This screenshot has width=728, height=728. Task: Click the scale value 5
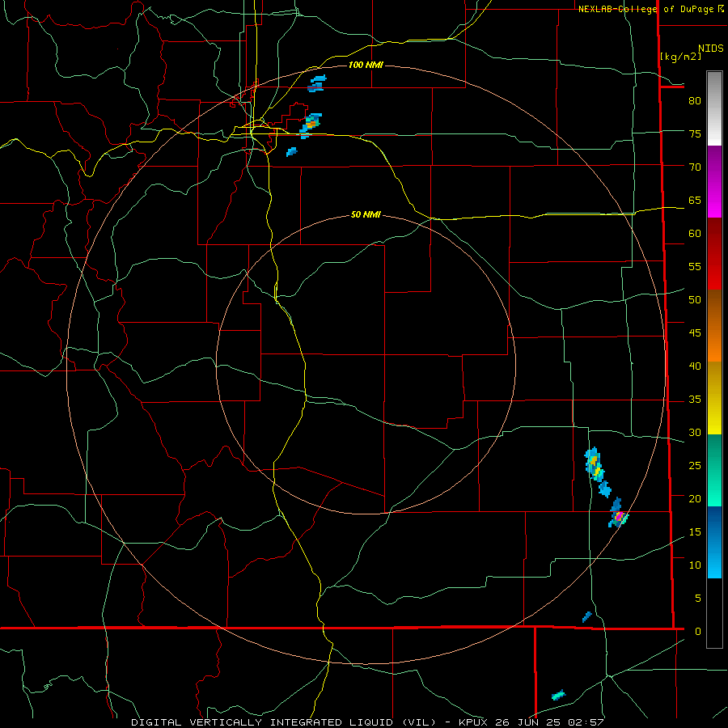pyautogui.click(x=698, y=599)
